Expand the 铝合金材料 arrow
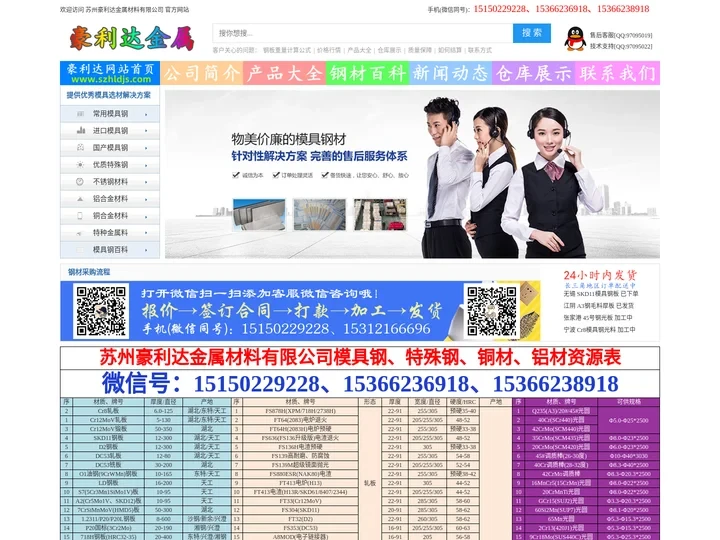The image size is (720, 540). 146,199
